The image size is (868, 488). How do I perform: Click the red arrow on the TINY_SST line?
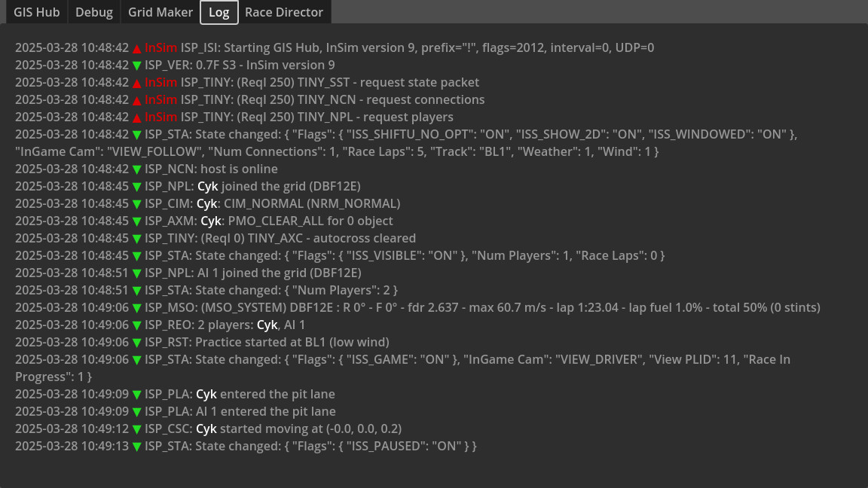(x=137, y=83)
